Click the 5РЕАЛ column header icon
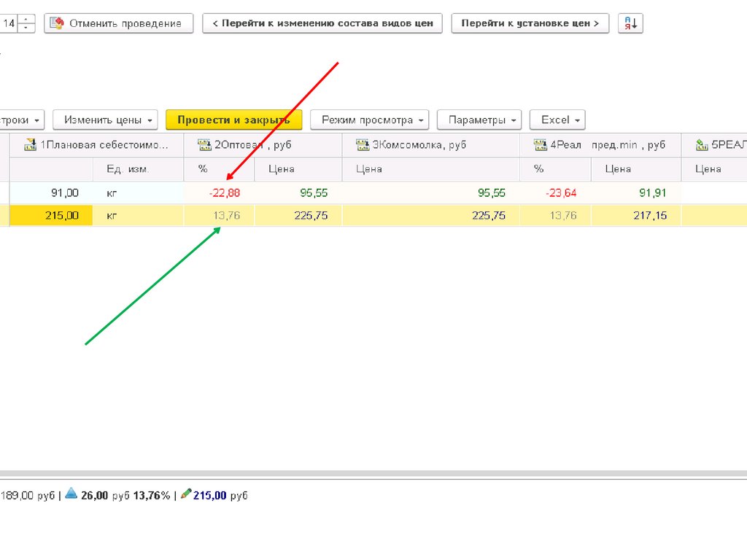The height and width of the screenshot is (560, 747). 702,144
